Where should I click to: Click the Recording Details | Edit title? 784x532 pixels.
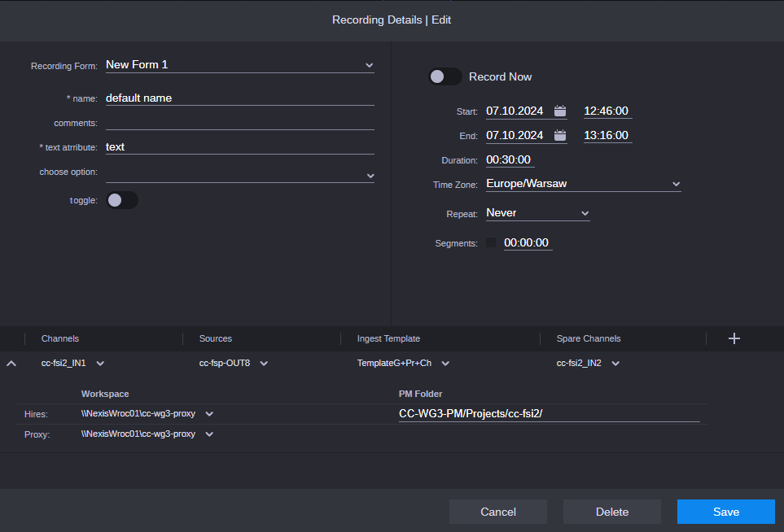[x=392, y=20]
